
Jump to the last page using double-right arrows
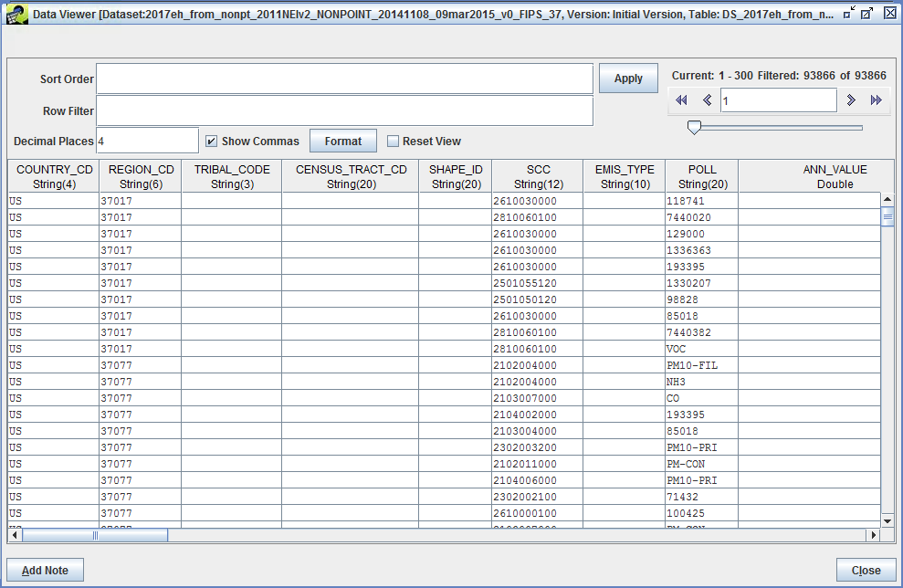877,100
